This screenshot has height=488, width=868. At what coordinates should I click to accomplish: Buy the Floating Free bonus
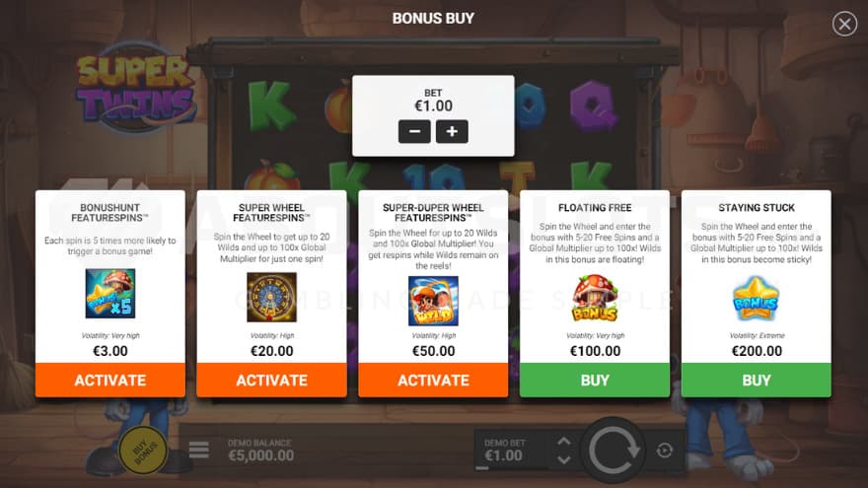pyautogui.click(x=595, y=381)
